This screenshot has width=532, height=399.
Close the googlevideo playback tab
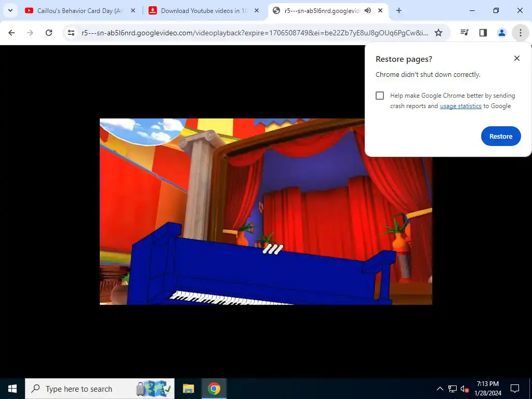pos(380,10)
